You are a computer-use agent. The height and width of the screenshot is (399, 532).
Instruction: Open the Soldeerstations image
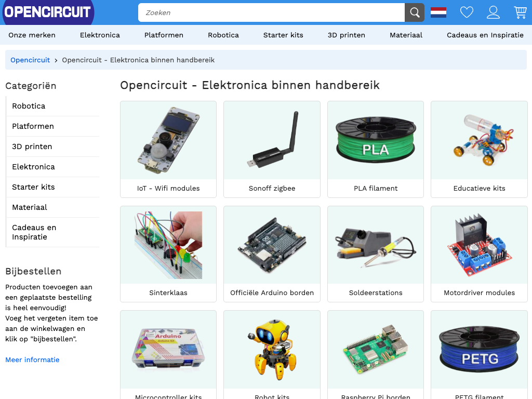click(x=376, y=245)
